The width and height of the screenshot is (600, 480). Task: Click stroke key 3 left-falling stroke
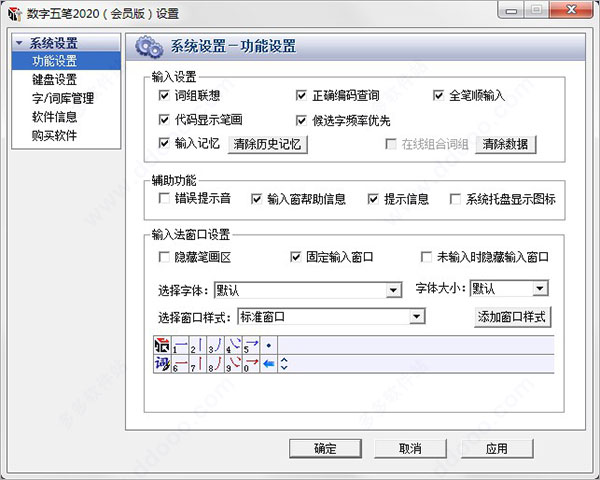(215, 345)
